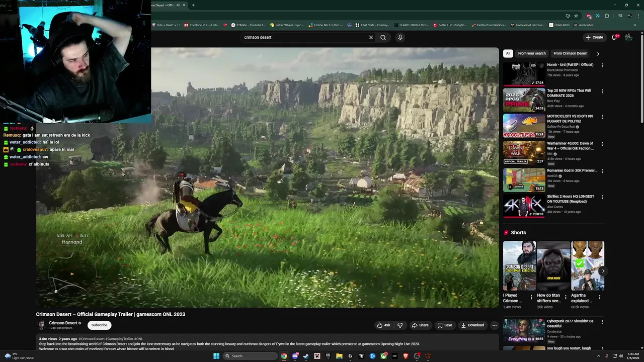The image size is (644, 362).
Task: Open options menu for Cyberpunk 2077 video
Action: coord(602,322)
